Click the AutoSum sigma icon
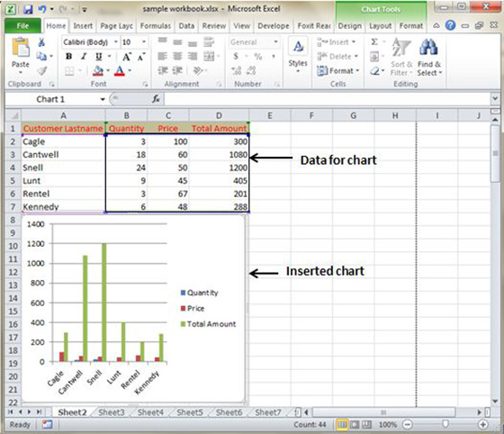The width and height of the screenshot is (504, 434). tap(373, 42)
